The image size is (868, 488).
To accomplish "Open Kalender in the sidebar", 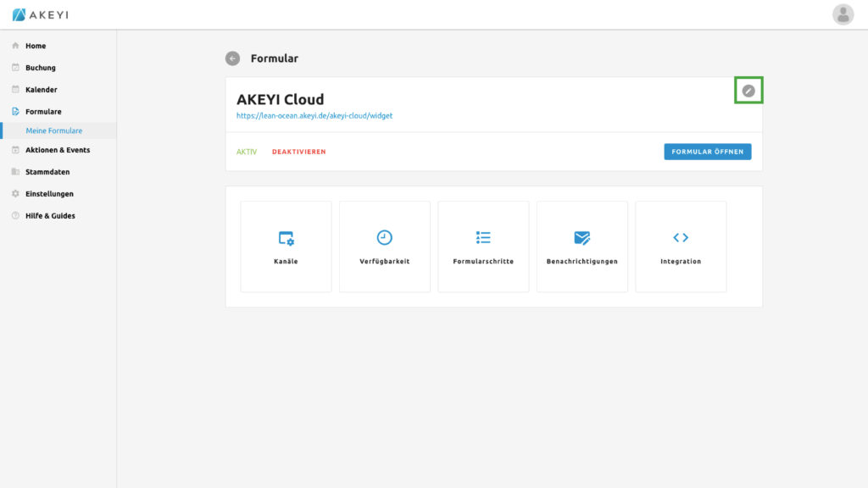I will tap(41, 90).
